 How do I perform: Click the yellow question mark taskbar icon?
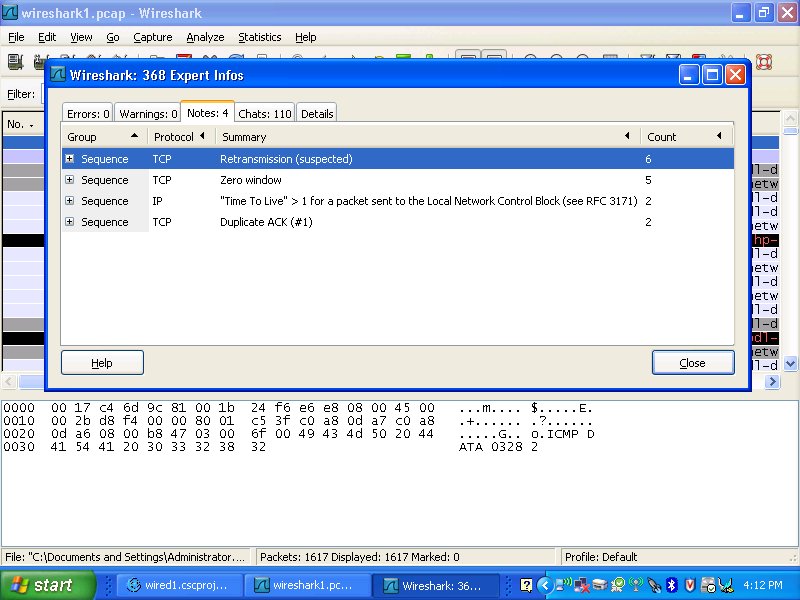[526, 585]
